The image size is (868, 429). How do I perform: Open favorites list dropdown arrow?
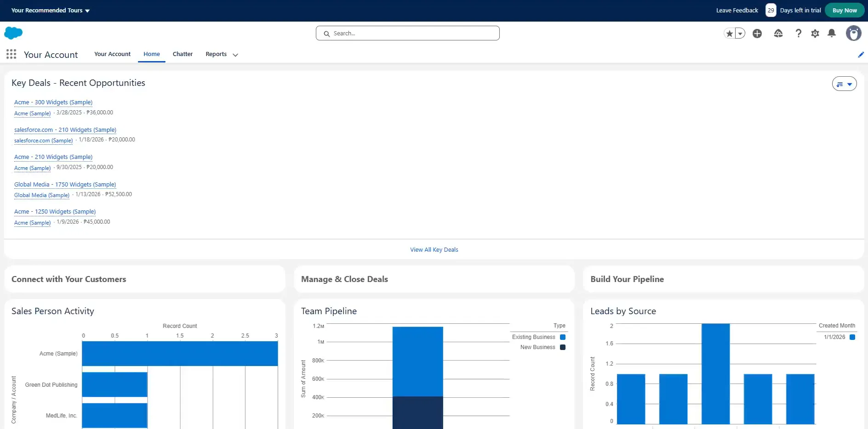[740, 34]
